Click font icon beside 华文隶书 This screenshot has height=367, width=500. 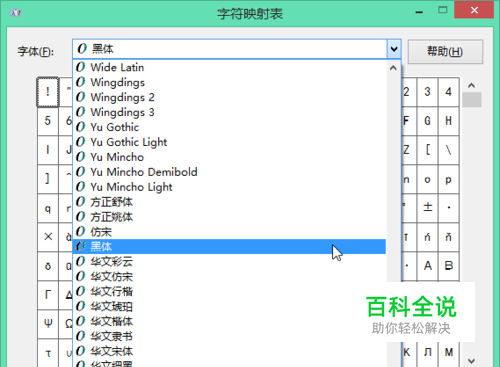click(x=80, y=336)
